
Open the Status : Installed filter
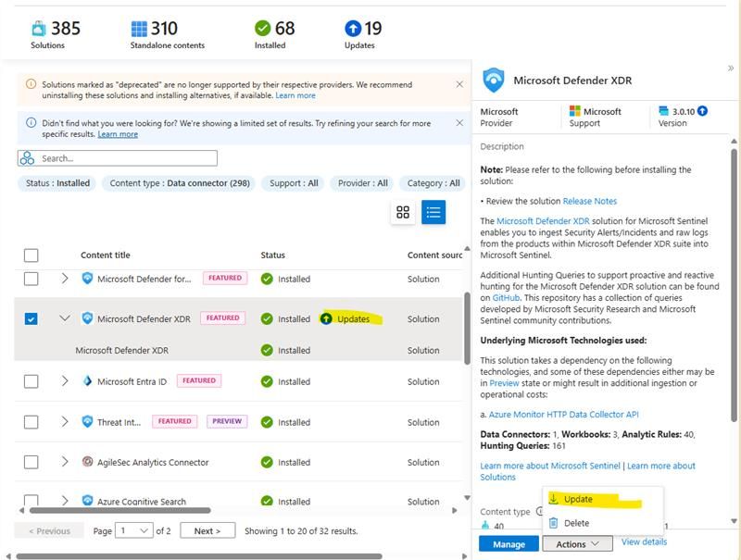click(x=57, y=183)
